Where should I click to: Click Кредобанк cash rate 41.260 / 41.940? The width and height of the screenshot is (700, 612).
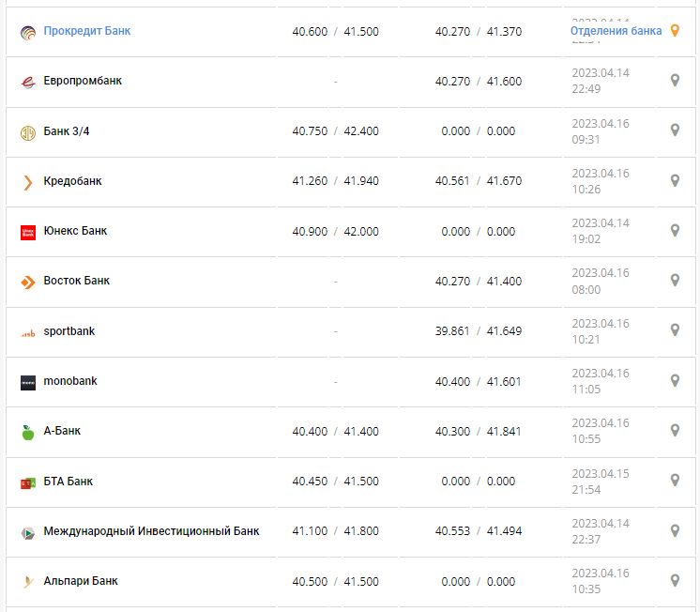click(335, 181)
